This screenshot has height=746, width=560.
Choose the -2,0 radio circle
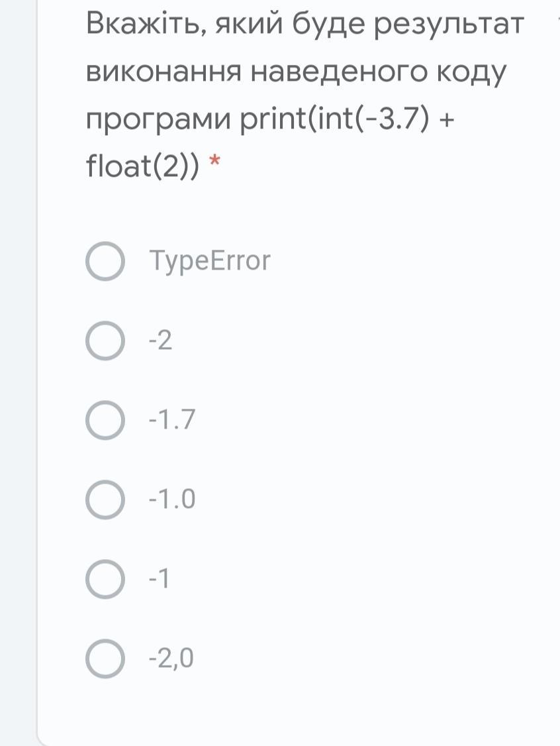coord(105,659)
